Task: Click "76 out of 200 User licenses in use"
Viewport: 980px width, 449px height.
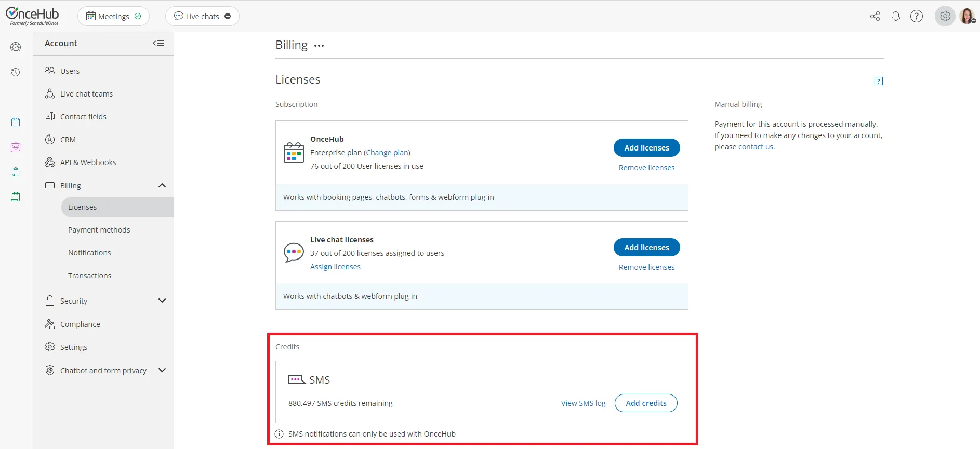Action: pos(367,166)
